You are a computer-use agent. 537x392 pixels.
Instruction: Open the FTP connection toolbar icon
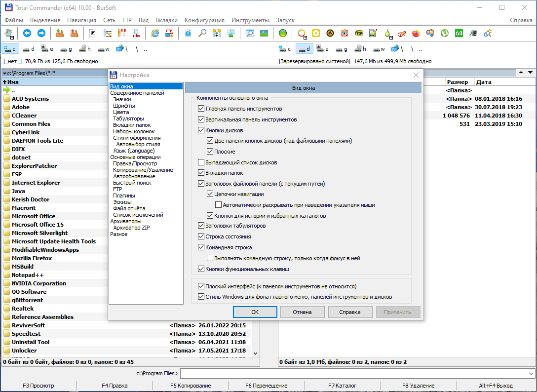click(169, 33)
